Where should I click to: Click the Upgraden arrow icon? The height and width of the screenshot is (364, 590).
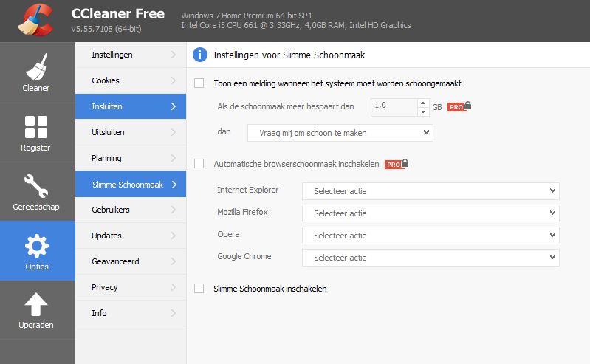click(36, 310)
